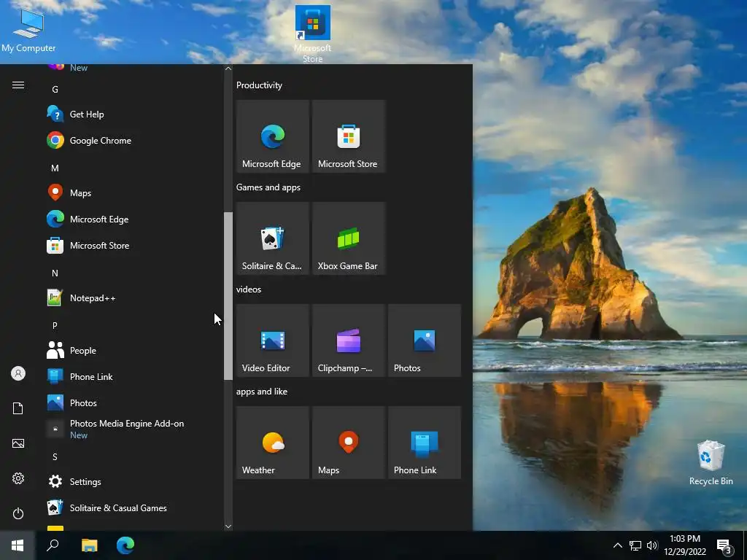
Task: Open People from the app list
Action: [x=133, y=351]
